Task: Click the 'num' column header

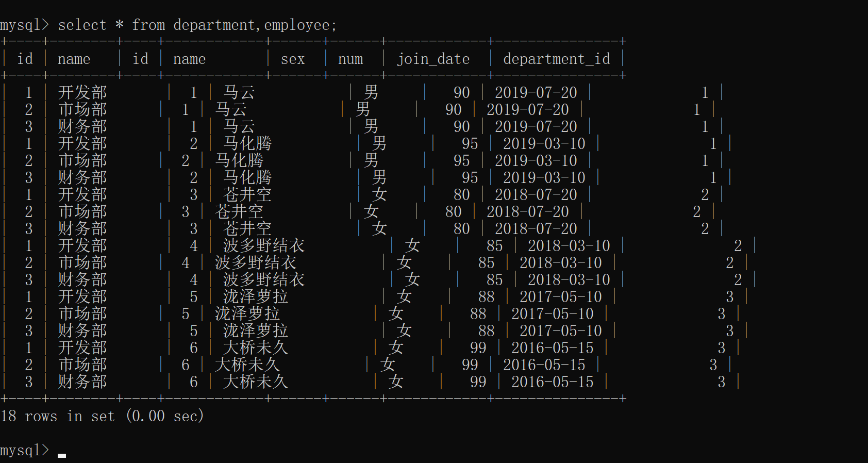Action: pos(350,59)
